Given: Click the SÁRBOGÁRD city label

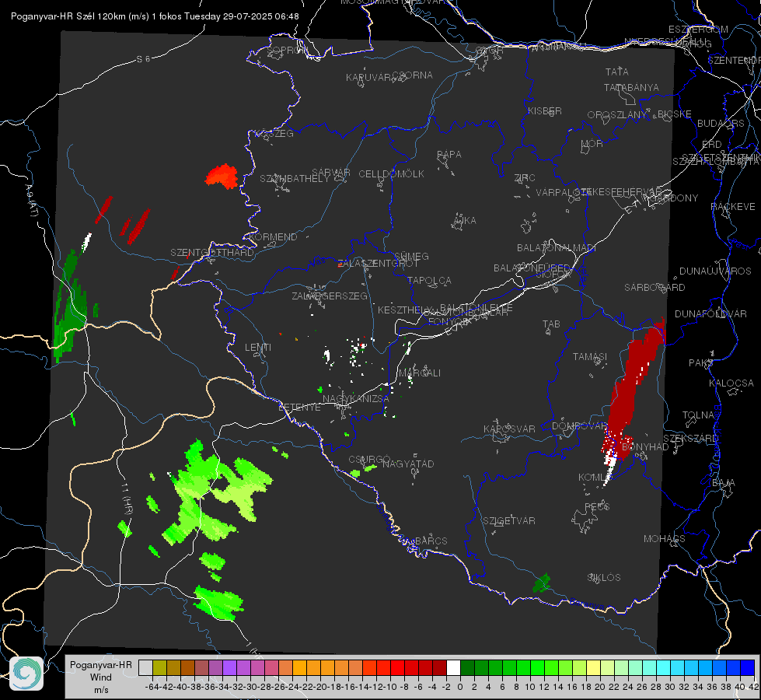Looking at the screenshot, I should point(655,288).
